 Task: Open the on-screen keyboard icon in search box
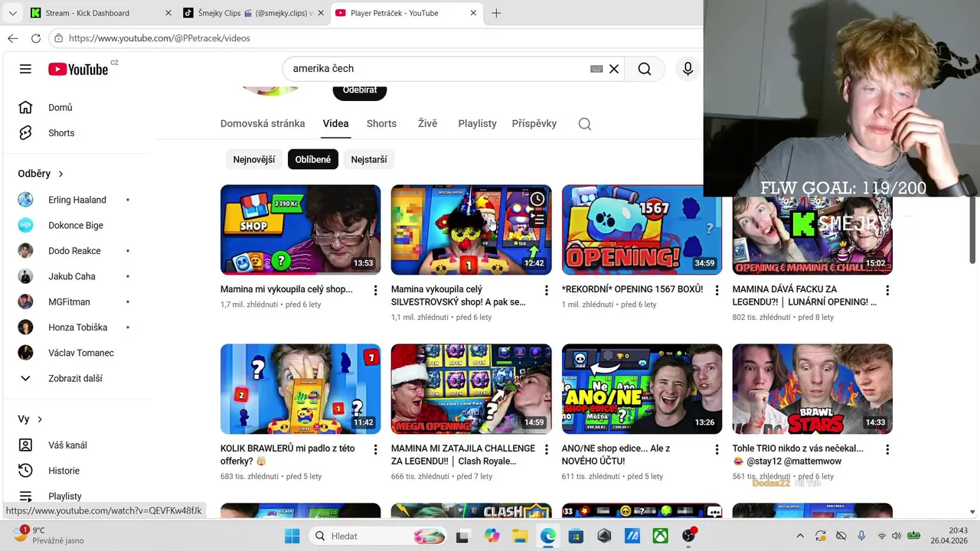pyautogui.click(x=596, y=69)
